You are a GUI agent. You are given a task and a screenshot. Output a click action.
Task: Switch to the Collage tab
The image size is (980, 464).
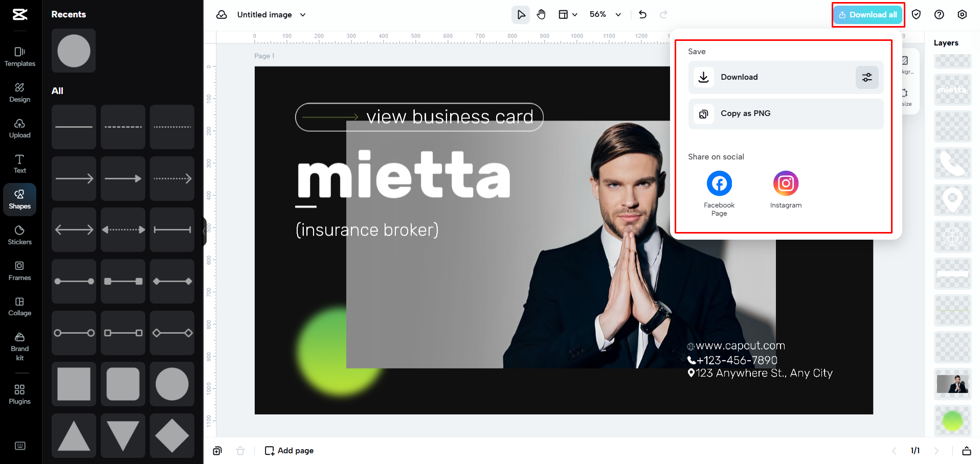tap(19, 306)
